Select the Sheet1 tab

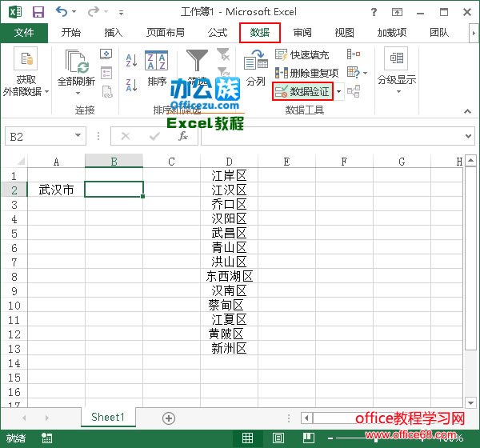[108, 417]
